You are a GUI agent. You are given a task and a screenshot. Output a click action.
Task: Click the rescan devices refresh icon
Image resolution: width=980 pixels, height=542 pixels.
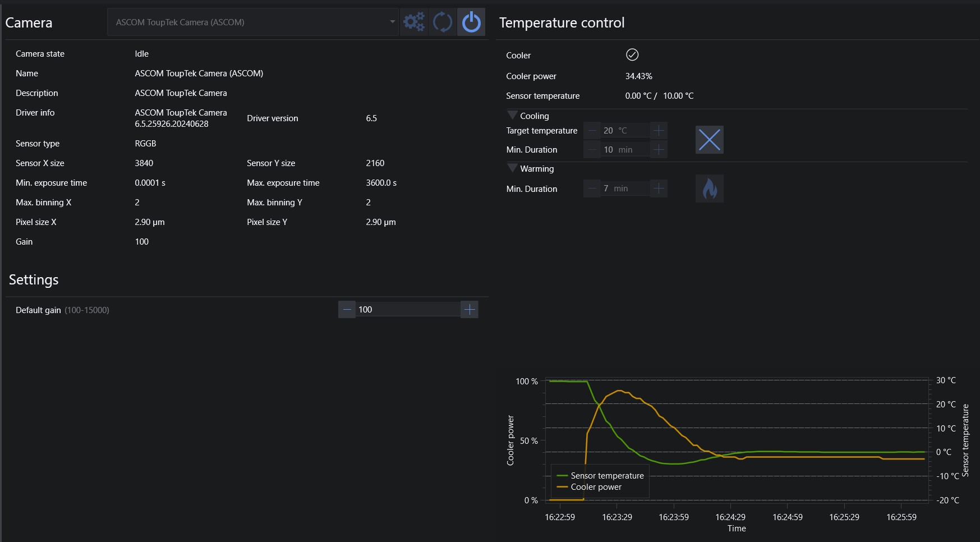[x=443, y=22]
